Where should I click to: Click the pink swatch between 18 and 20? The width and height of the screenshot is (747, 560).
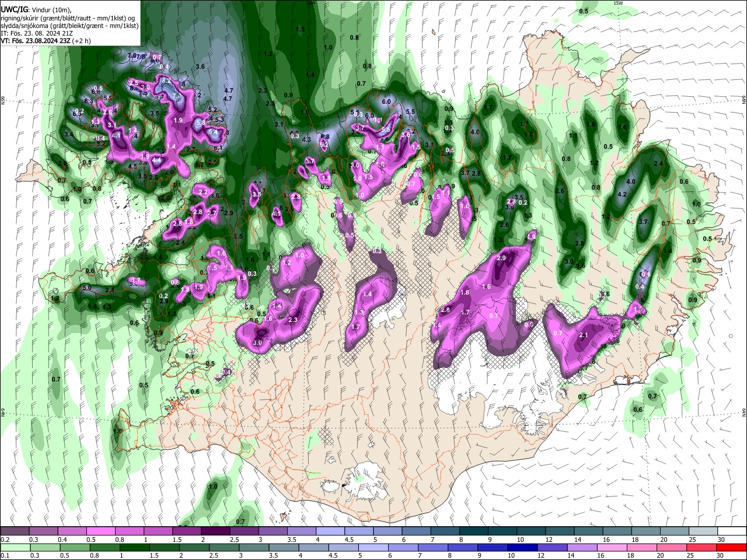point(641,547)
